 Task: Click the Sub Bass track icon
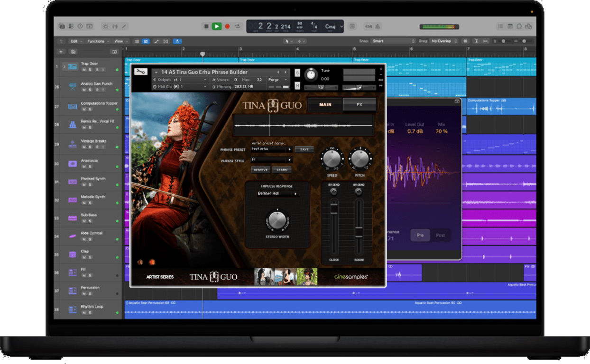73,218
